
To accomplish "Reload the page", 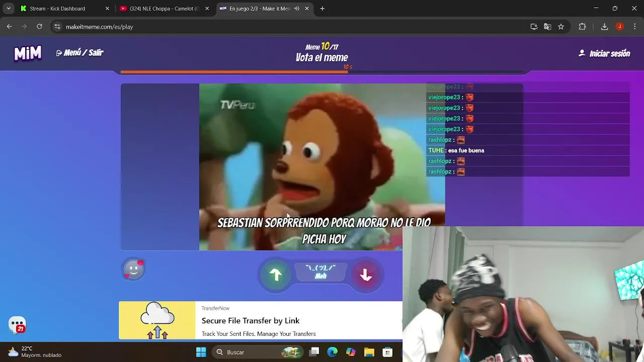I will point(39,27).
